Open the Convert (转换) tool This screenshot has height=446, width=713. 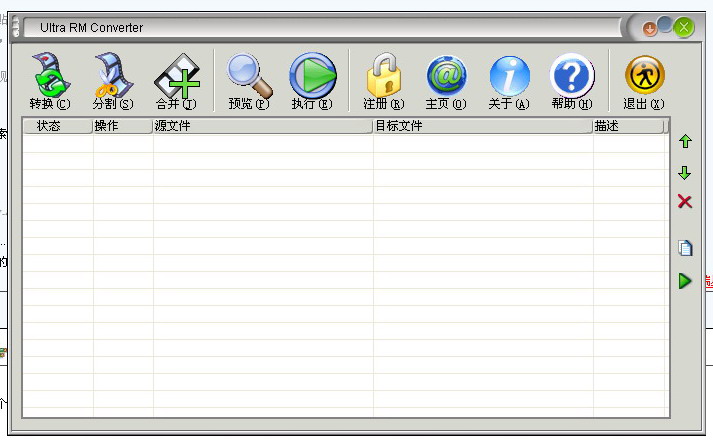50,81
